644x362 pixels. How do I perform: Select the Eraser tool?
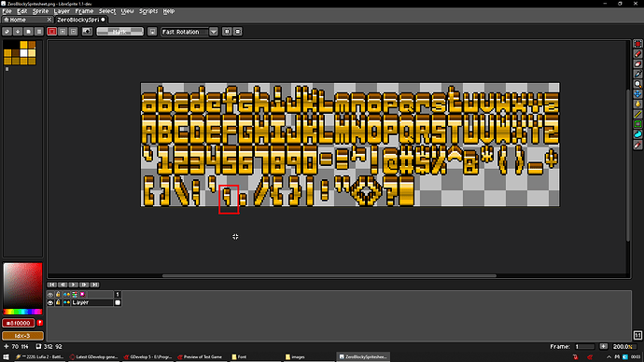[637, 64]
